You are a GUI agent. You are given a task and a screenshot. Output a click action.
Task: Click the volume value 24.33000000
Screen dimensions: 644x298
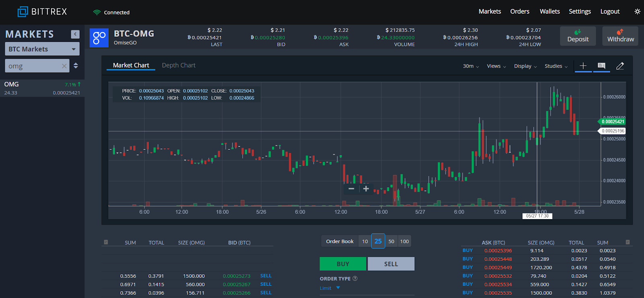point(396,37)
